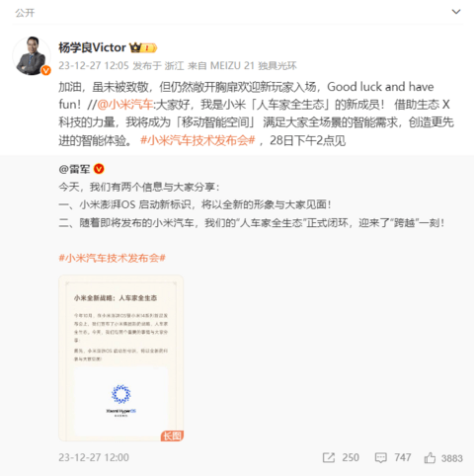The width and height of the screenshot is (474, 476).
Task: Like the post with the thumbs-up icon
Action: (x=430, y=458)
